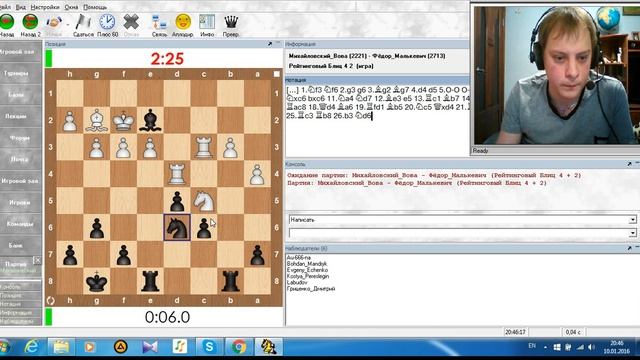
Task: Pop out the Консоль panel arrow
Action: [629, 164]
